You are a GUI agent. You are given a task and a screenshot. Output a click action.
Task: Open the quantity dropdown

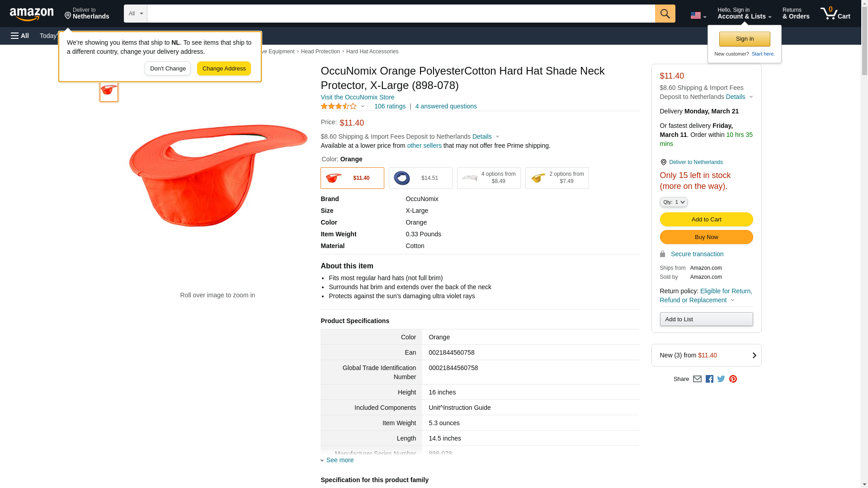click(x=674, y=202)
